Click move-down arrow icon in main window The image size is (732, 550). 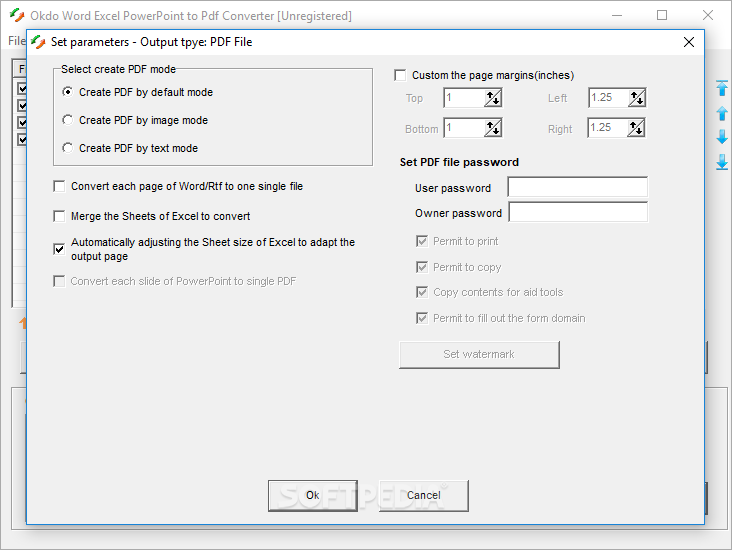pyautogui.click(x=722, y=137)
